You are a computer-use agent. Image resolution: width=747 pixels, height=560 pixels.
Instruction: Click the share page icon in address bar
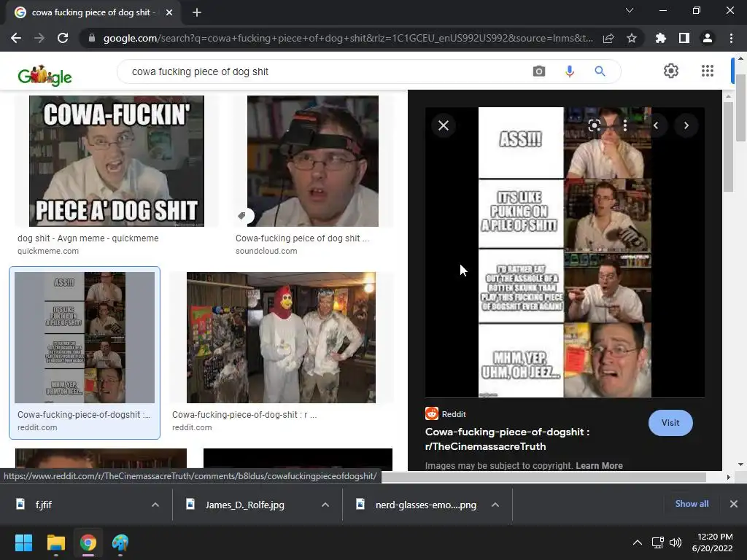tap(608, 38)
